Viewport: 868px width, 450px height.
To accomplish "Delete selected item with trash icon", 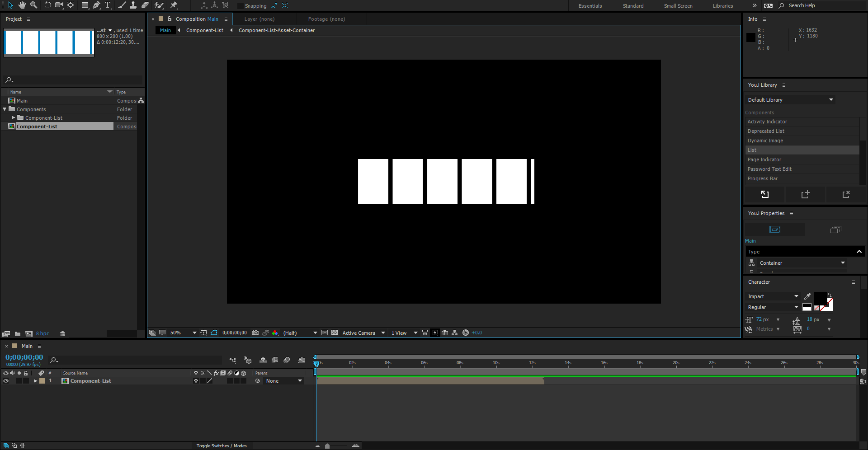I will [x=63, y=334].
